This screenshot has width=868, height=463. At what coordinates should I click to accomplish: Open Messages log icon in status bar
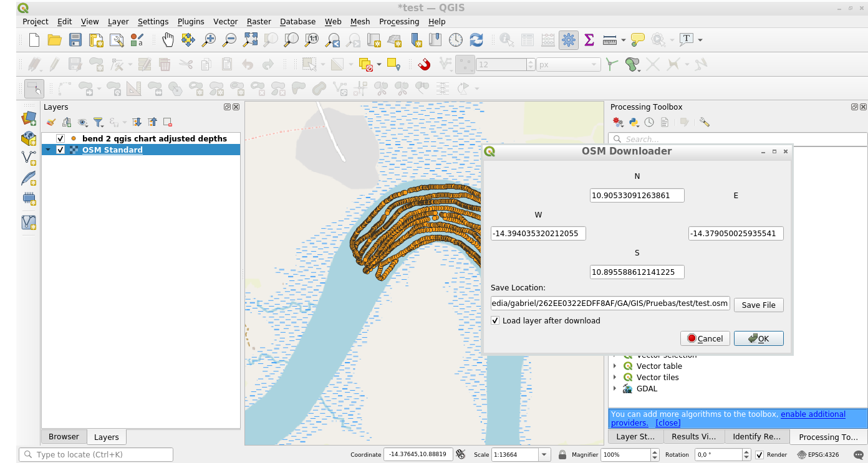(860, 455)
